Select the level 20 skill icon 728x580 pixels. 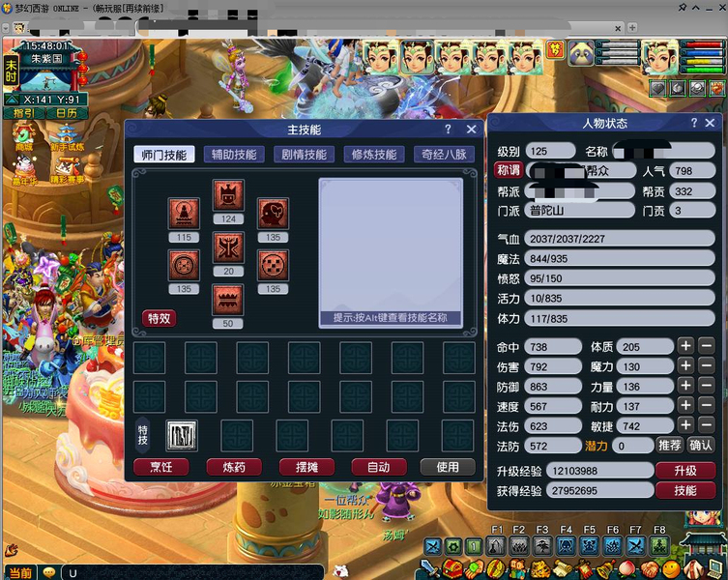[228, 247]
